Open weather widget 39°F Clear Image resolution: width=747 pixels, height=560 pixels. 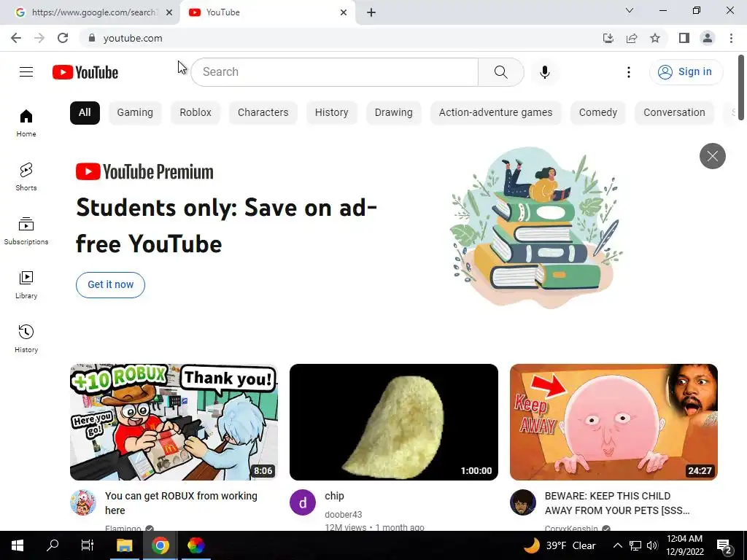(560, 545)
